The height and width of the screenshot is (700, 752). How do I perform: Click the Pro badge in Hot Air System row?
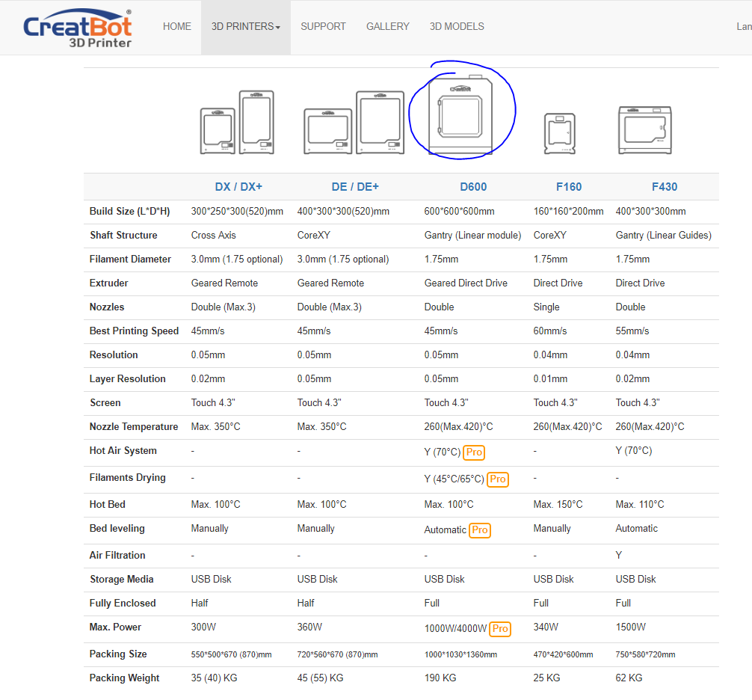474,452
